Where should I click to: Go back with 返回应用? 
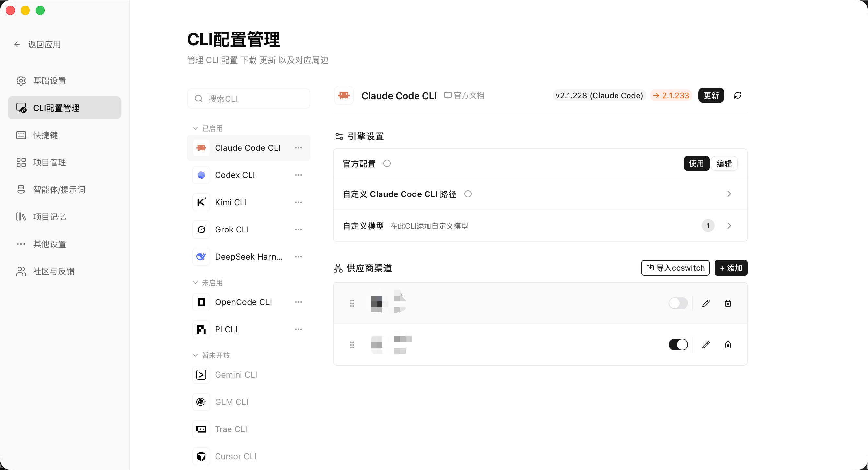click(x=37, y=44)
